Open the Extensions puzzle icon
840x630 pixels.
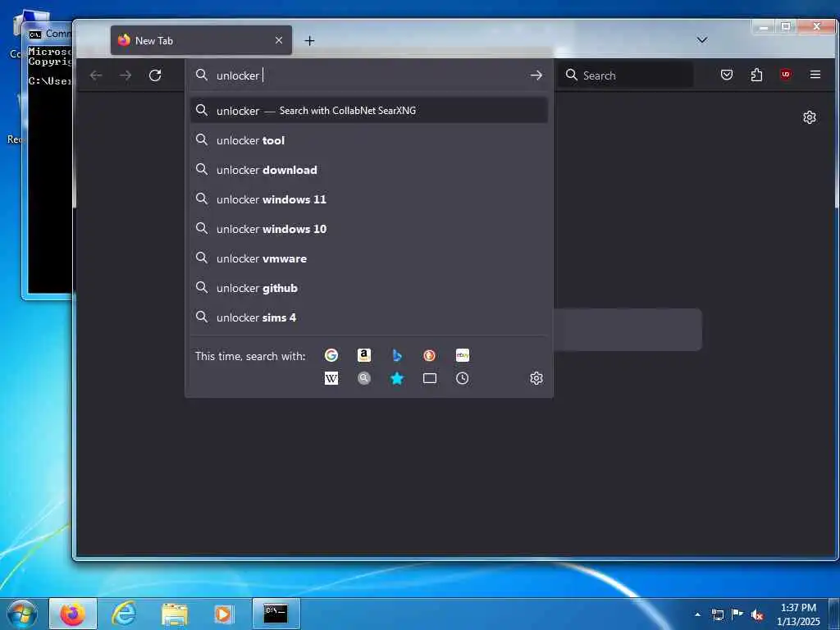point(756,75)
